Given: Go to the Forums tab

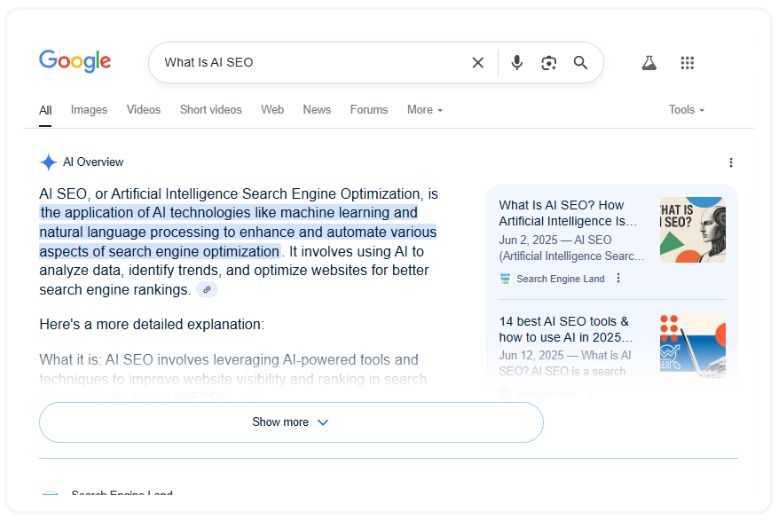Looking at the screenshot, I should pyautogui.click(x=369, y=109).
